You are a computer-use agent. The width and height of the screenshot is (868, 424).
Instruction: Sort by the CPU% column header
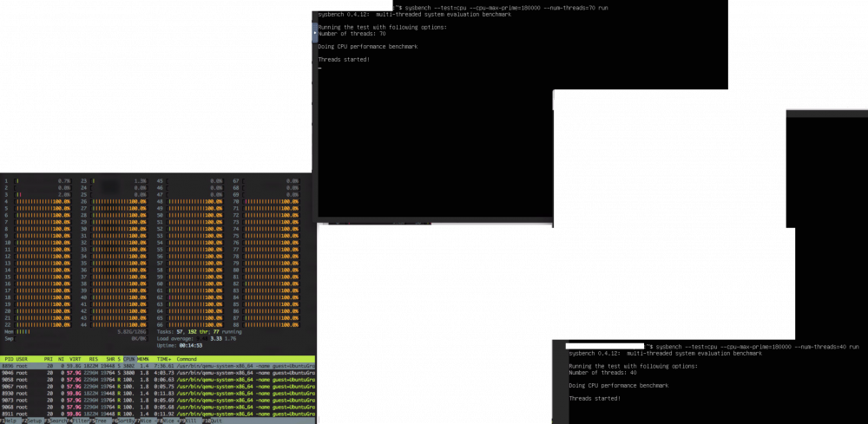(x=129, y=359)
